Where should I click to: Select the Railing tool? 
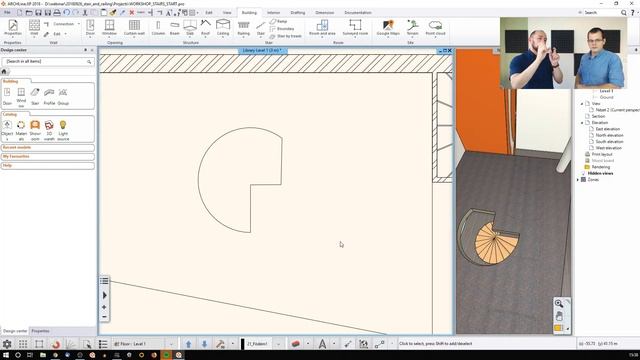(x=244, y=28)
